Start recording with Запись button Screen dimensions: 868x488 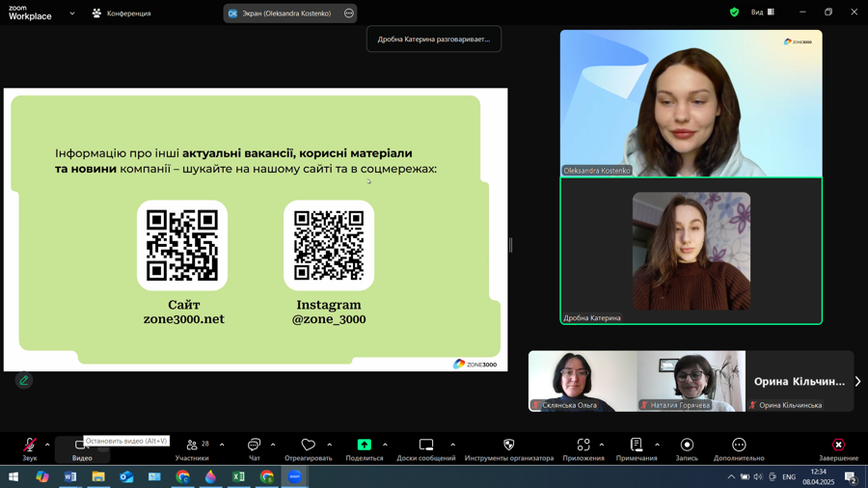(x=687, y=449)
